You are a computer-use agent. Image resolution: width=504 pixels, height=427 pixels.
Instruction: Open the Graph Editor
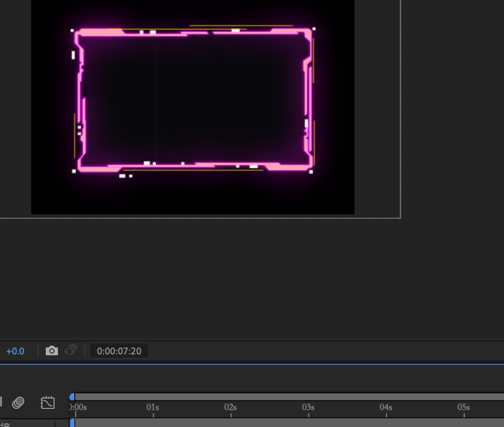click(x=48, y=402)
